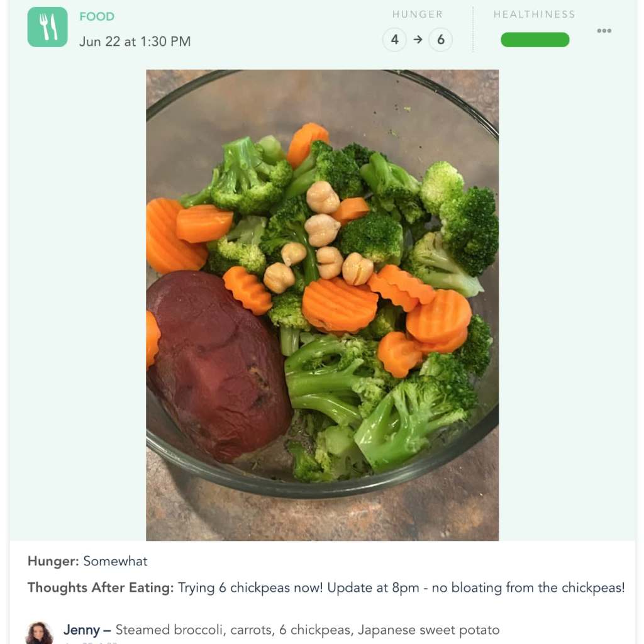Click the green healthiness rating bar
This screenshot has height=644, width=644.
tap(535, 40)
